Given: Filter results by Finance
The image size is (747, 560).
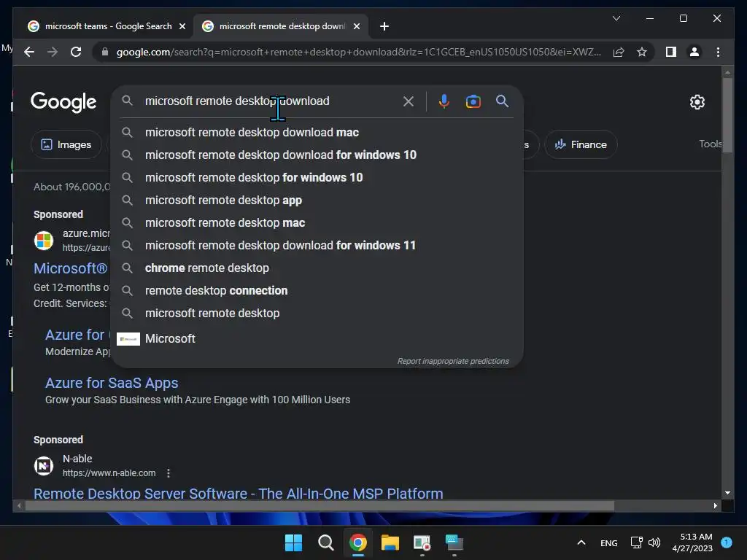Looking at the screenshot, I should pos(581,144).
